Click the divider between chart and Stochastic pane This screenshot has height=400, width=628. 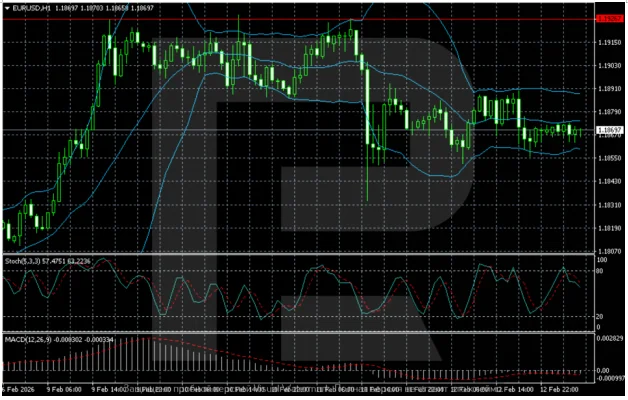pos(299,254)
